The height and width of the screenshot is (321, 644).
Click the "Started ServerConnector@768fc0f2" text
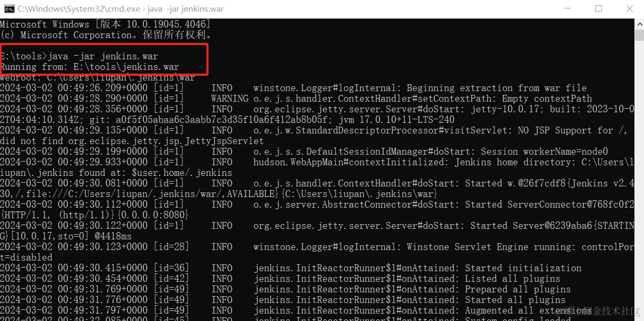[x=550, y=204]
